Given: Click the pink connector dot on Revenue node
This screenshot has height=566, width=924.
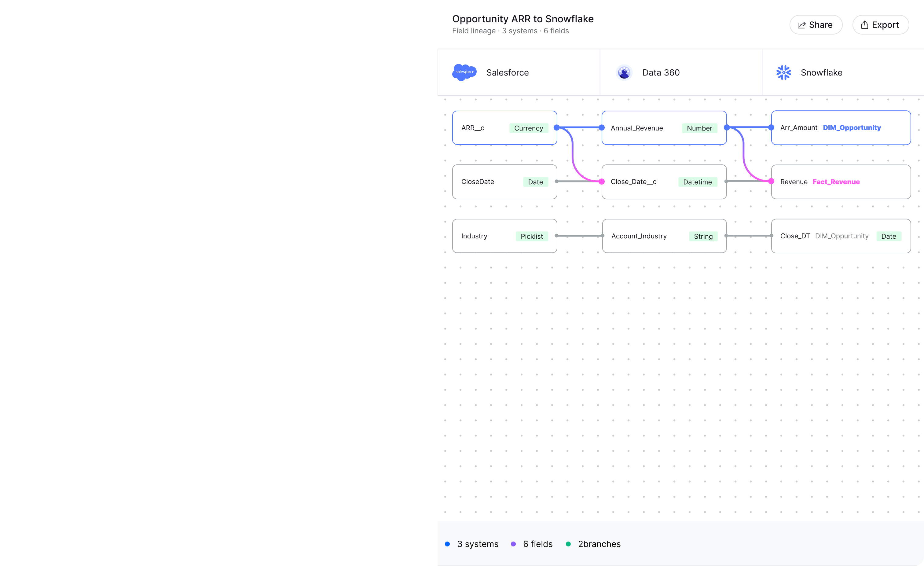Looking at the screenshot, I should [771, 182].
